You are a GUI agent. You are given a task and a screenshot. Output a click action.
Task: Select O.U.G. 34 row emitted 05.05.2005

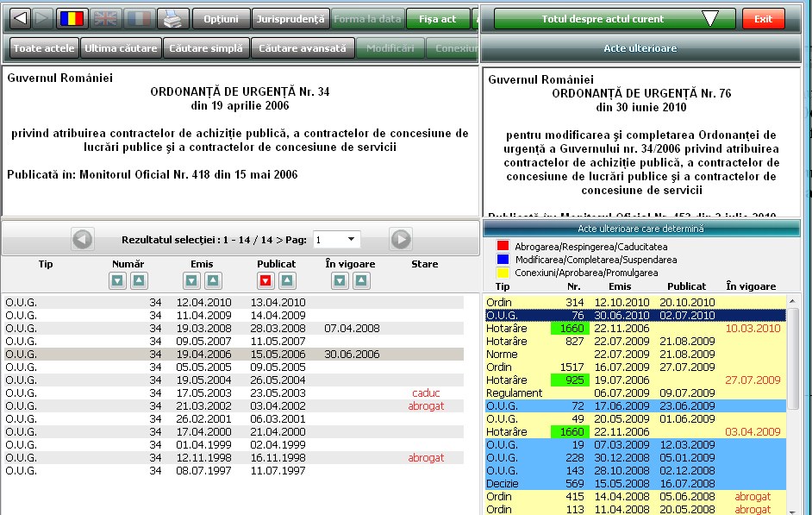[234, 367]
